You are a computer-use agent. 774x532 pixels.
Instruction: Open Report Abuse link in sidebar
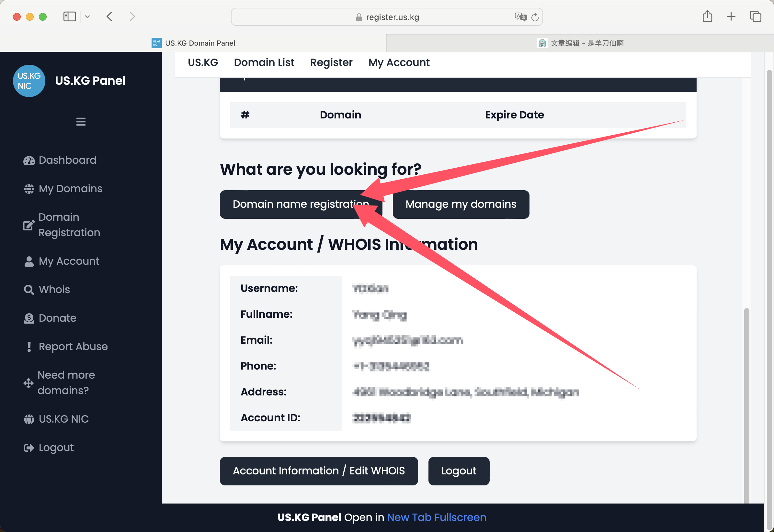[73, 347]
